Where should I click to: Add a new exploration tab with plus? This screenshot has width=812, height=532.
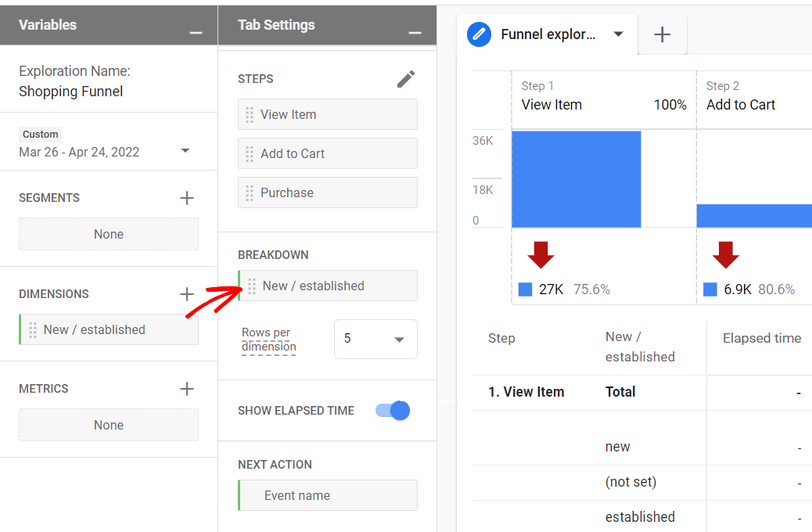point(662,34)
